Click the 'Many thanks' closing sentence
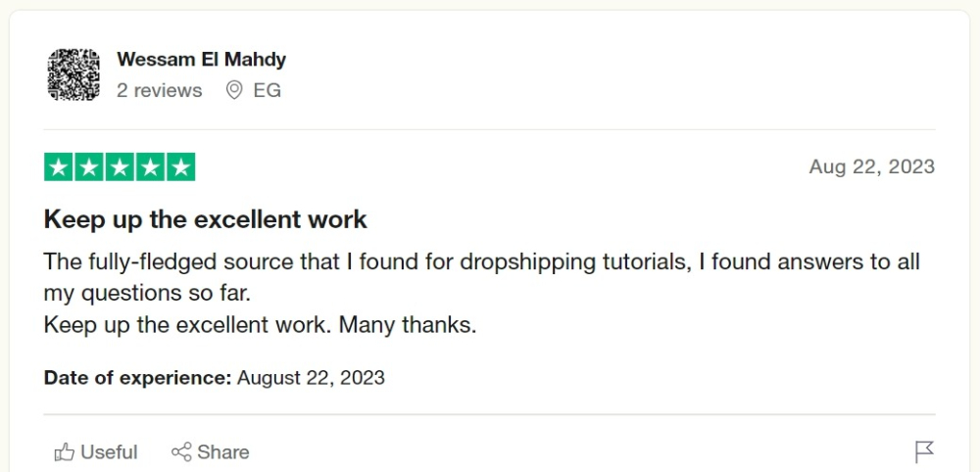The height and width of the screenshot is (472, 980). (x=408, y=325)
